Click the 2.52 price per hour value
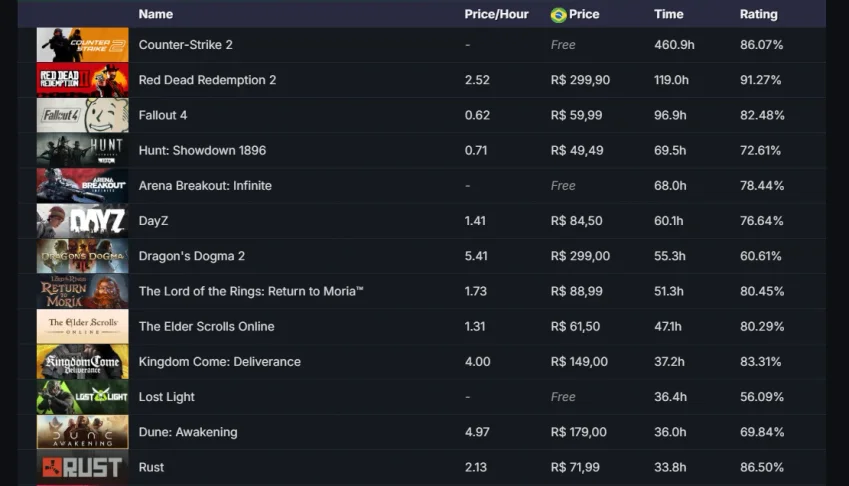Image resolution: width=849 pixels, height=486 pixels. point(477,80)
